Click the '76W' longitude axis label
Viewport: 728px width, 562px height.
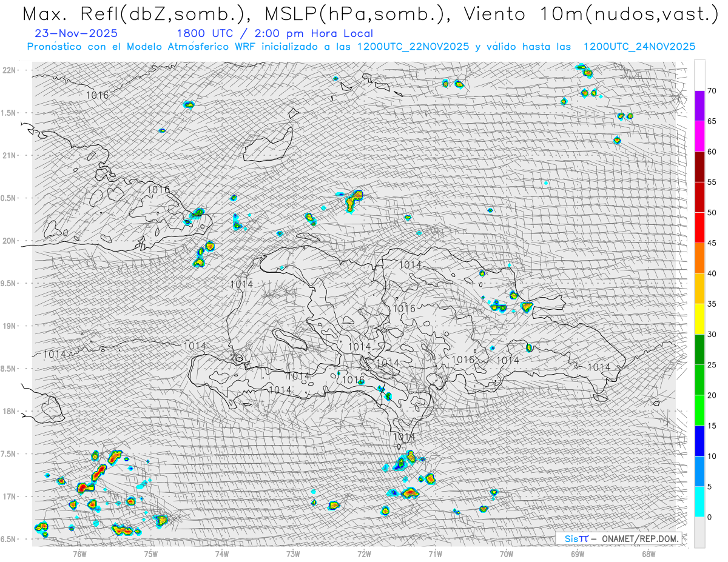point(79,553)
